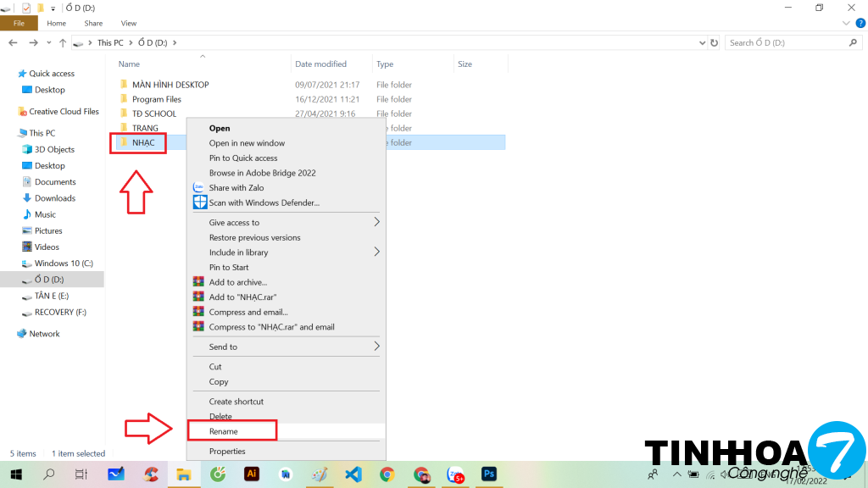
Task: Select Share with Zalo option
Action: point(236,187)
